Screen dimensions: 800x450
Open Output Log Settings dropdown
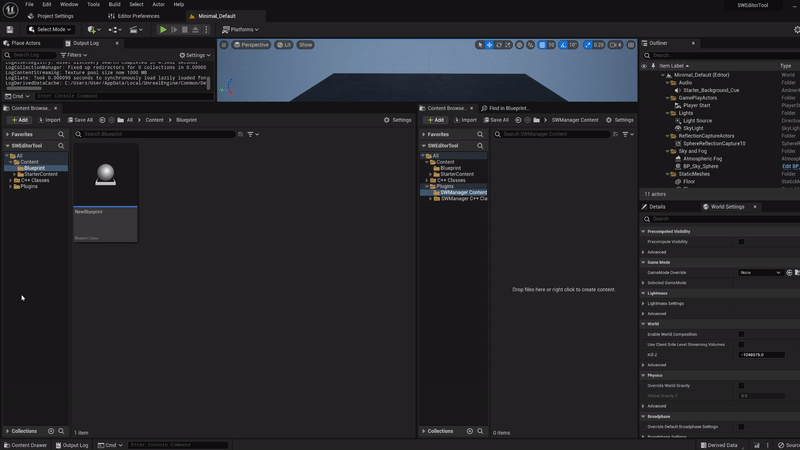tap(195, 55)
